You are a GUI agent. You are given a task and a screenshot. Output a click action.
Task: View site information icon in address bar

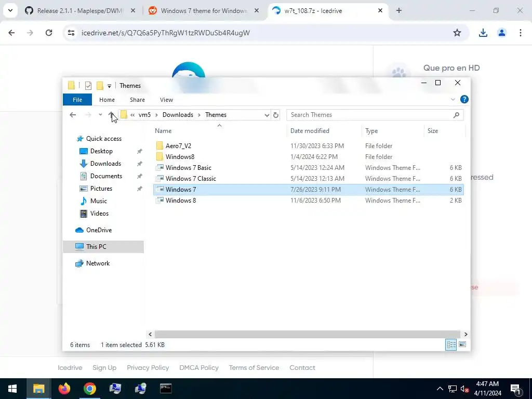(x=71, y=33)
